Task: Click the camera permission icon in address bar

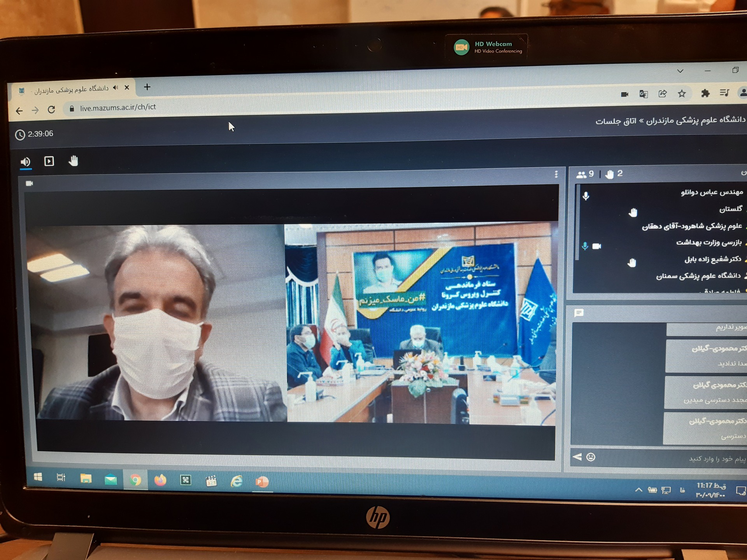Action: click(624, 94)
